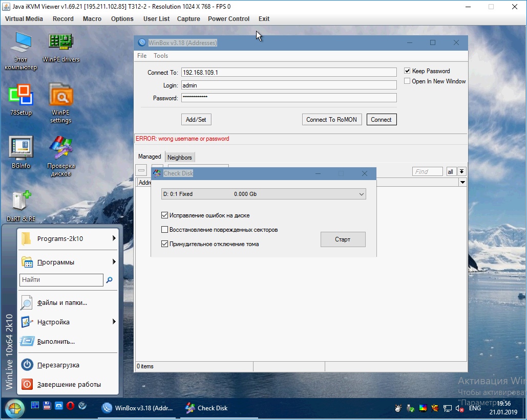Click the orange flame tray icon
This screenshot has height=420, width=527.
[x=435, y=408]
